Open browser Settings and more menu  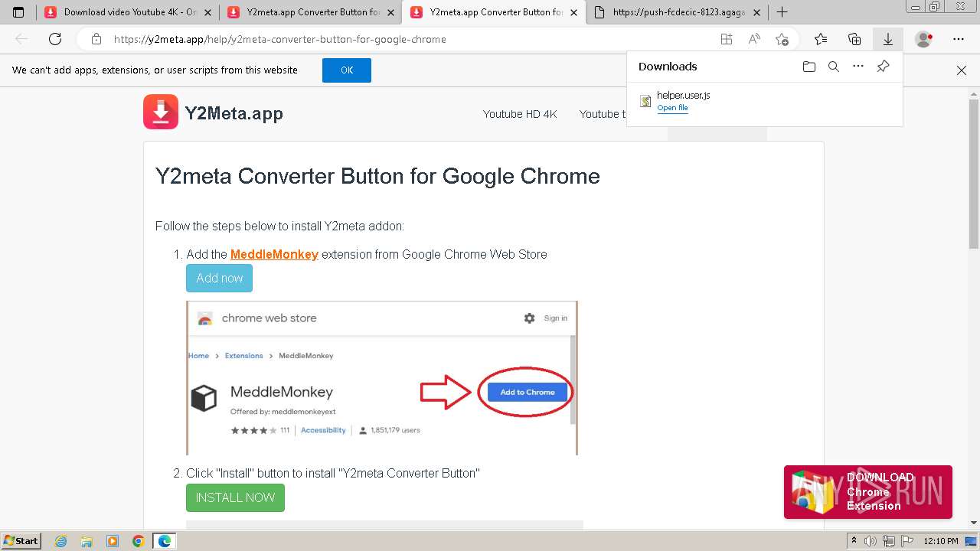coord(959,39)
